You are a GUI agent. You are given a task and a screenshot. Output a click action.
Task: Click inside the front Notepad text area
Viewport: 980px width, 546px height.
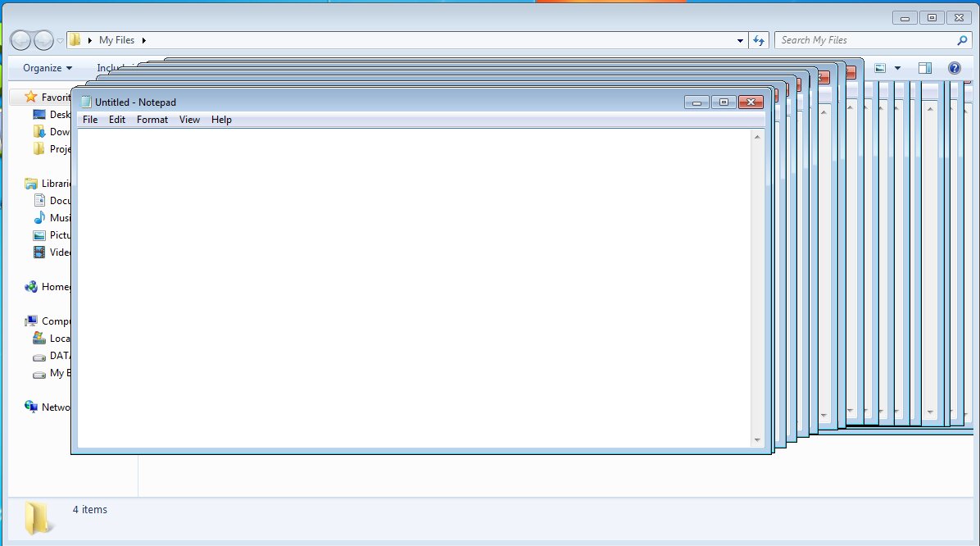(414, 288)
